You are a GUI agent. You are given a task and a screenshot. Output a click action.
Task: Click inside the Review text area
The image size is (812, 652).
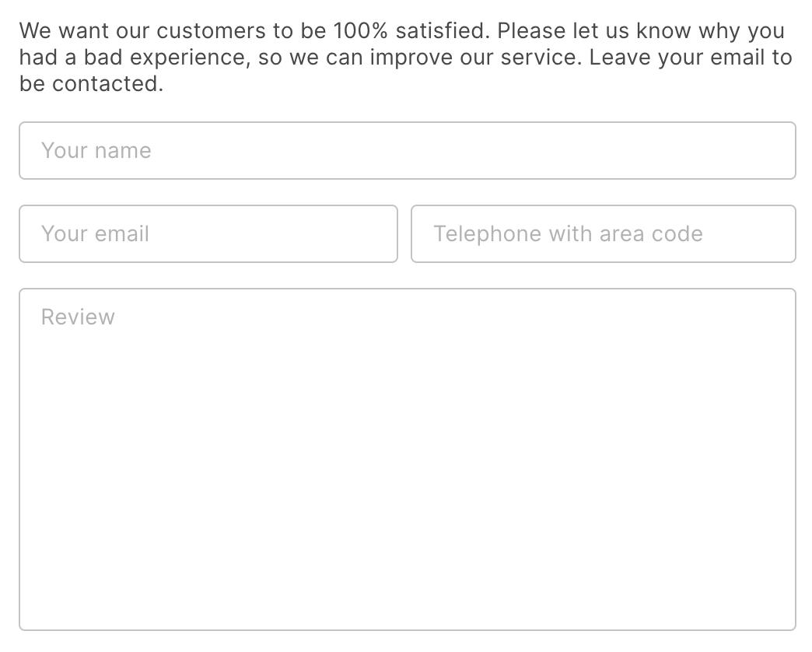click(x=407, y=459)
